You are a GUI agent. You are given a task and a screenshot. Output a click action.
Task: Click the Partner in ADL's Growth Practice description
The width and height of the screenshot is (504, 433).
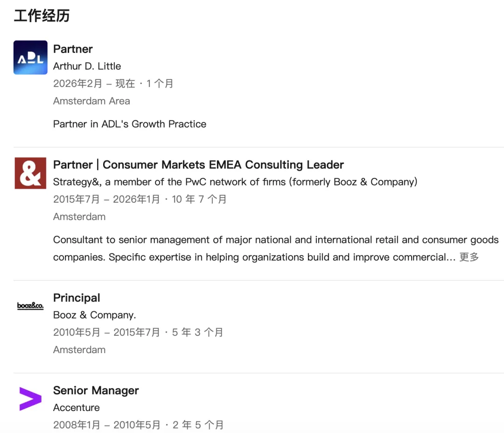pyautogui.click(x=129, y=124)
